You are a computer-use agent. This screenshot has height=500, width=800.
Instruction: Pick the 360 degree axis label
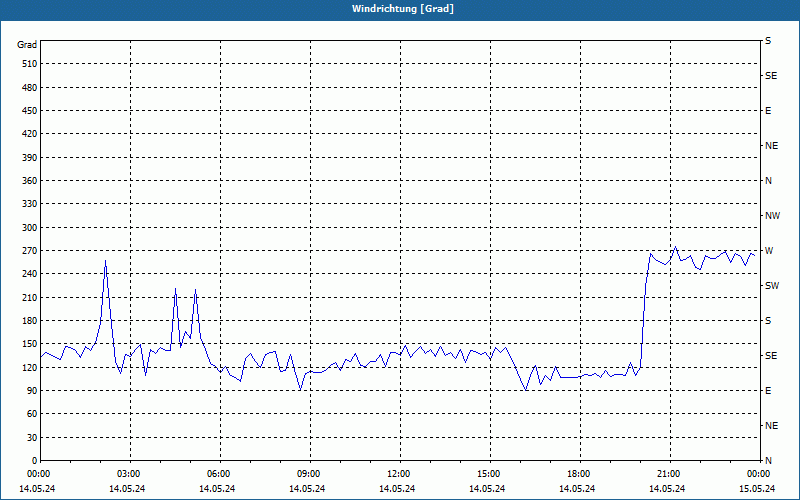30,181
